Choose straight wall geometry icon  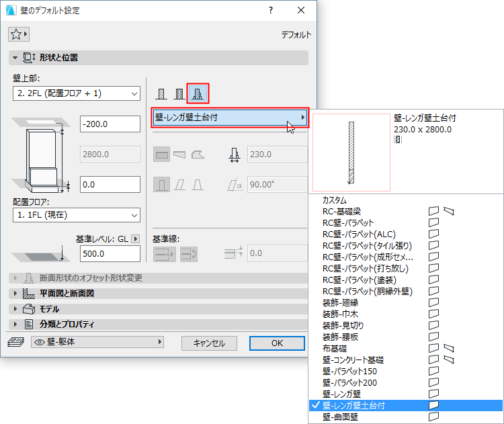[161, 155]
